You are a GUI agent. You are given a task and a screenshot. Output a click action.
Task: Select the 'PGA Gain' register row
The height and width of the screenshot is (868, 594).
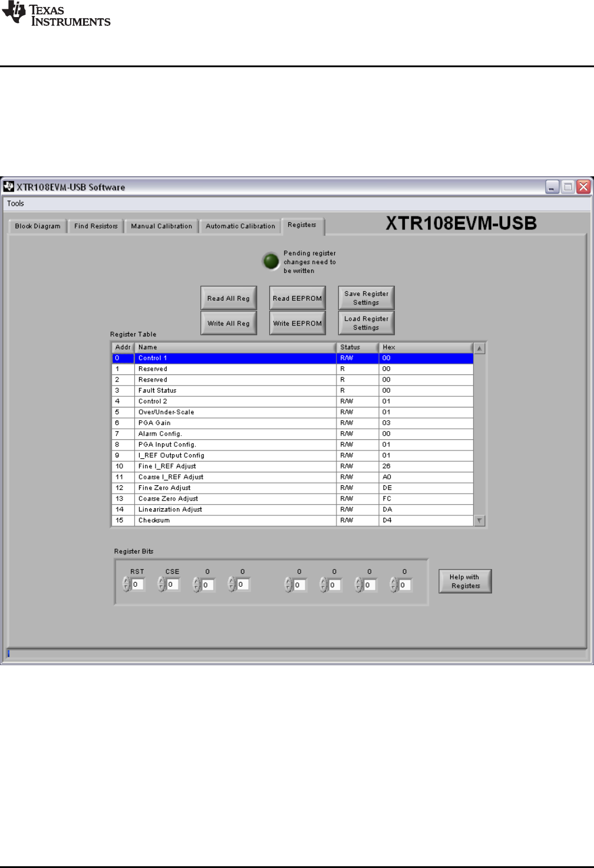click(293, 423)
